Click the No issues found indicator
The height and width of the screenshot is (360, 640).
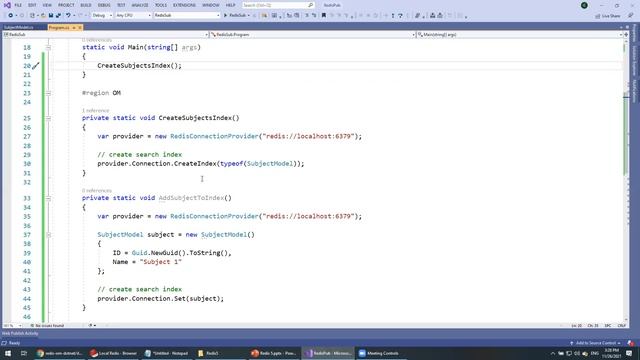[x=47, y=326]
